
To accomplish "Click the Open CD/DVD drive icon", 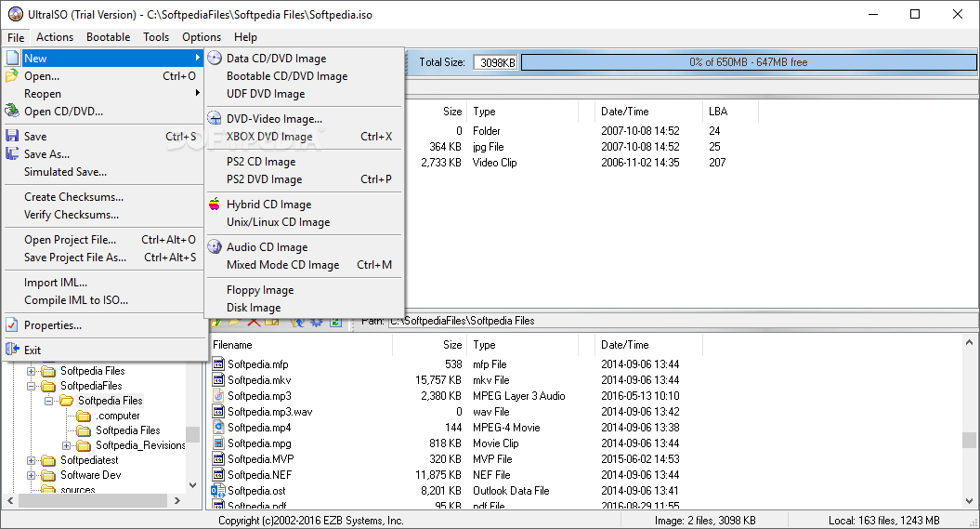I will 12,112.
